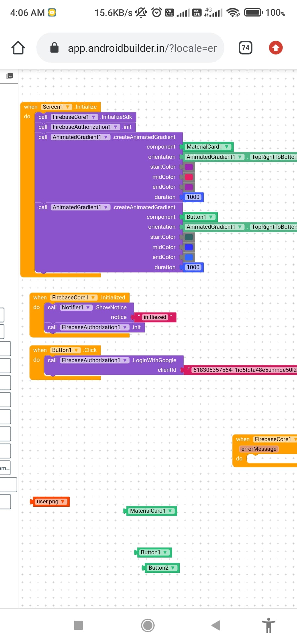This screenshot has width=297, height=644.
Task: Open AnimatedGradient1 dropdown in first createAnimatedGradient call
Action: (80, 137)
